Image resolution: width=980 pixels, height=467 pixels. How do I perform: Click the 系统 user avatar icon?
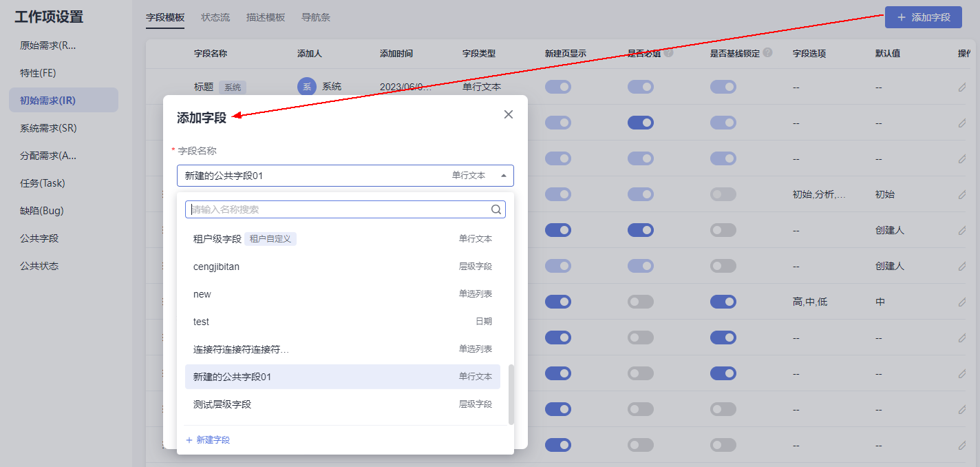click(307, 87)
